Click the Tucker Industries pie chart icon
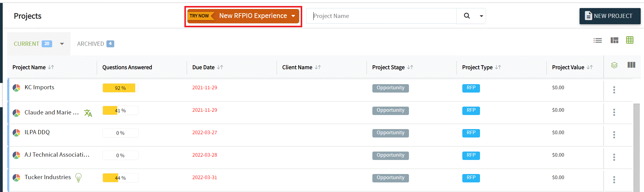644x192 pixels. click(16, 178)
